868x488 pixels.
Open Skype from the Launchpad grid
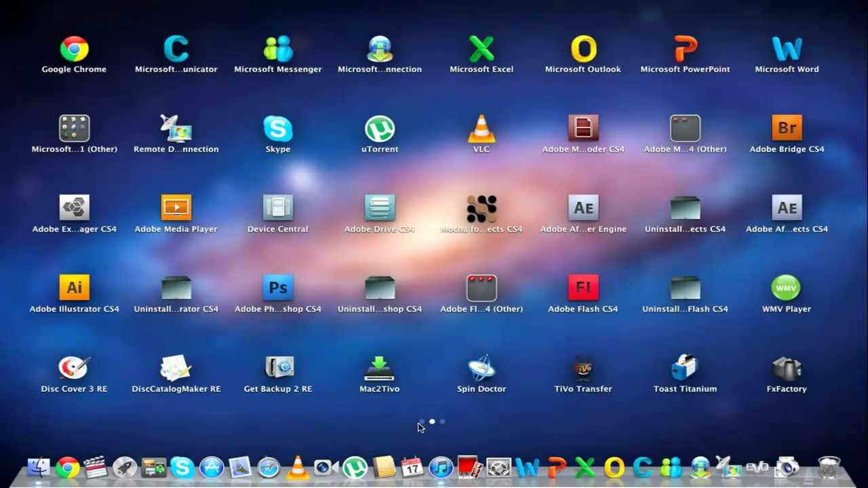278,128
